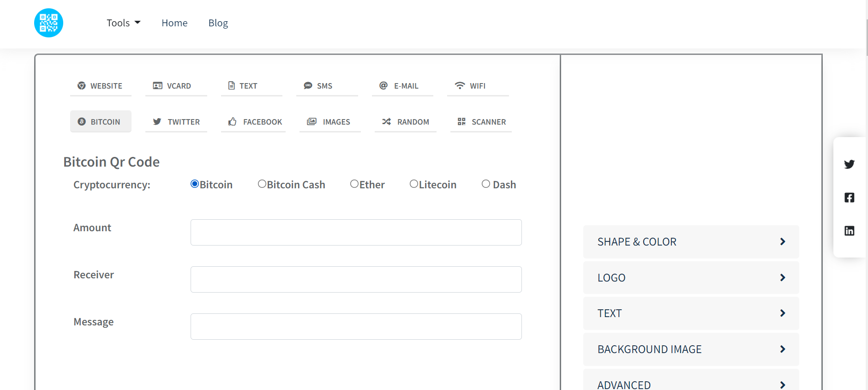
Task: Select Bitcoin cryptocurrency radio button
Action: click(195, 184)
